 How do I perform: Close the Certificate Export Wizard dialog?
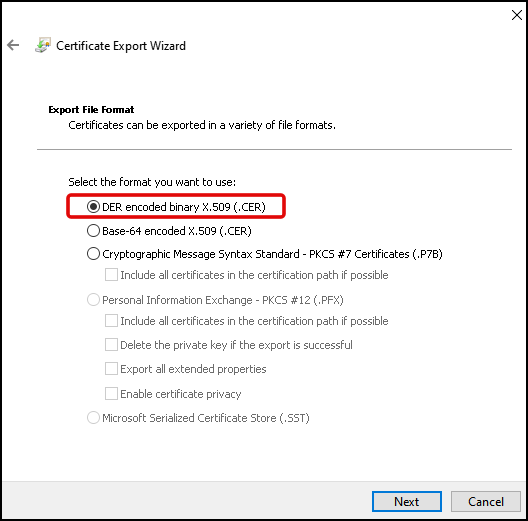(x=517, y=15)
